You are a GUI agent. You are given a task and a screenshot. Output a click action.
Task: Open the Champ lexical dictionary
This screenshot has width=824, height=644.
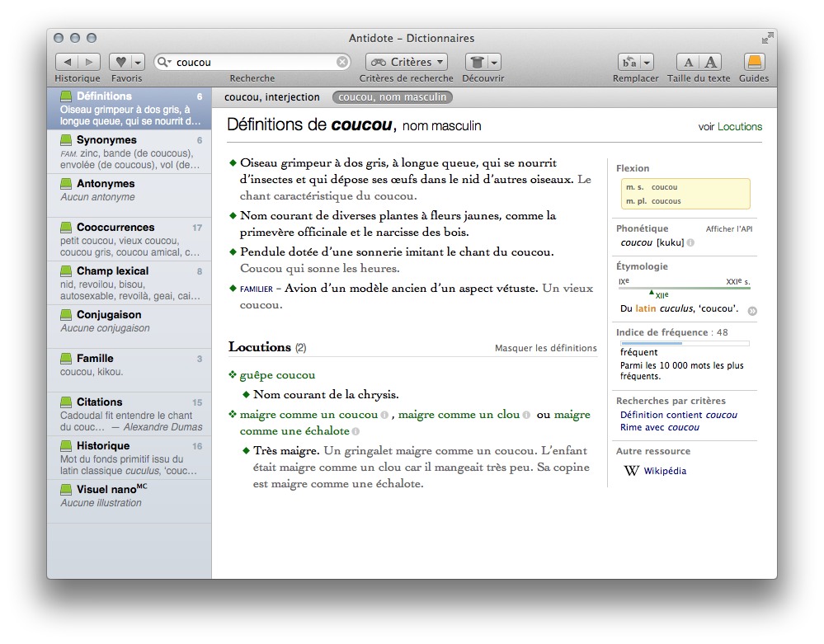click(x=129, y=283)
